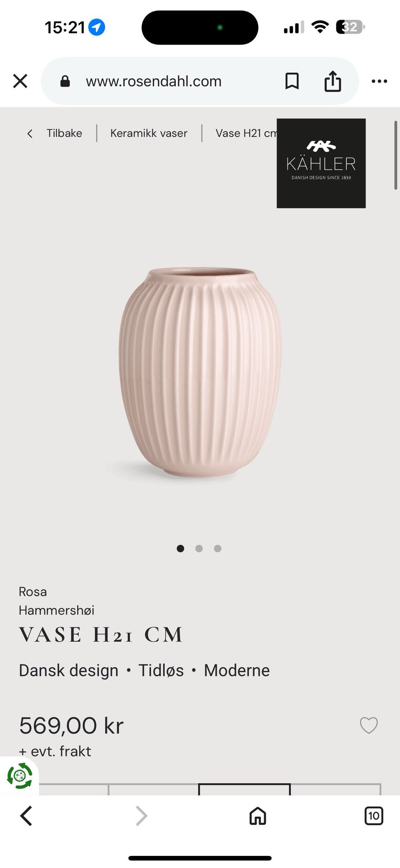This screenshot has width=400, height=868.
Task: Go back using bottom browser arrow
Action: pyautogui.click(x=26, y=816)
